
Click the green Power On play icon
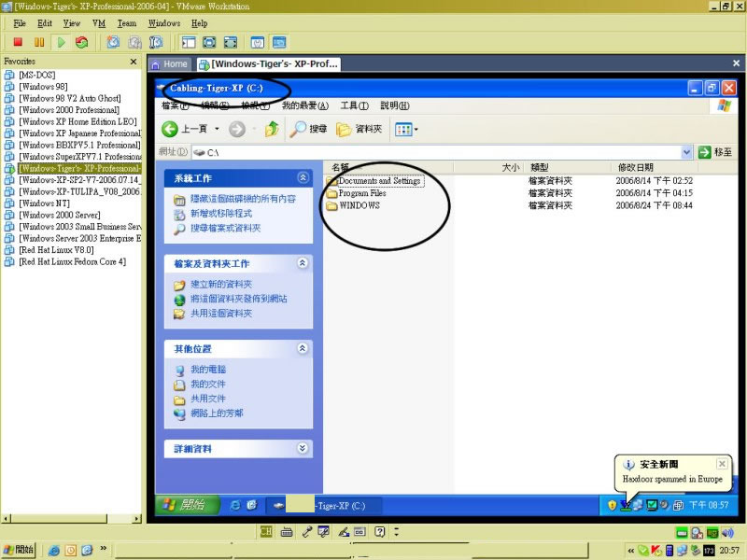61,42
